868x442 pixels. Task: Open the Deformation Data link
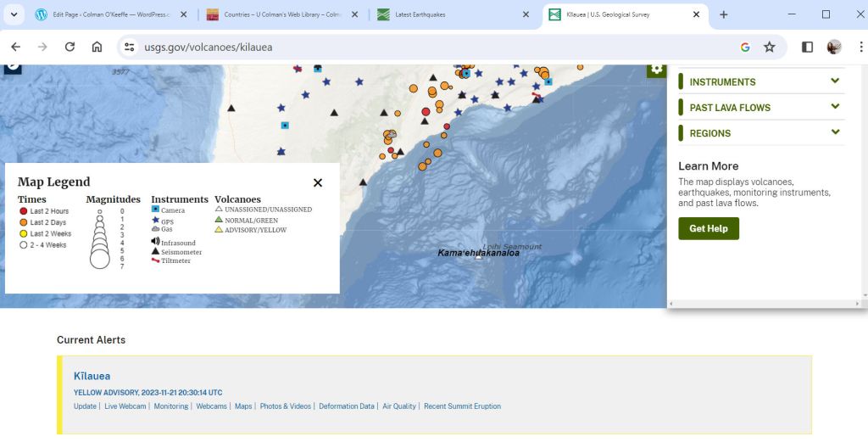(x=347, y=406)
